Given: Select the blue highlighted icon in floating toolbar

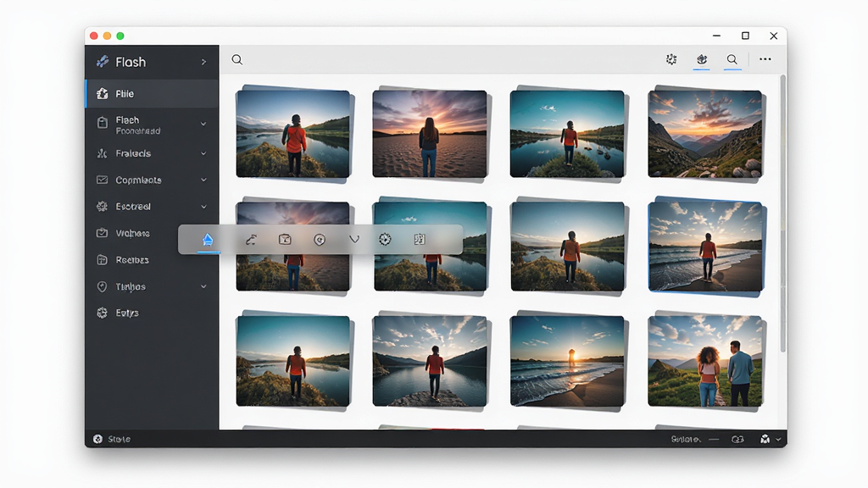Looking at the screenshot, I should [208, 240].
